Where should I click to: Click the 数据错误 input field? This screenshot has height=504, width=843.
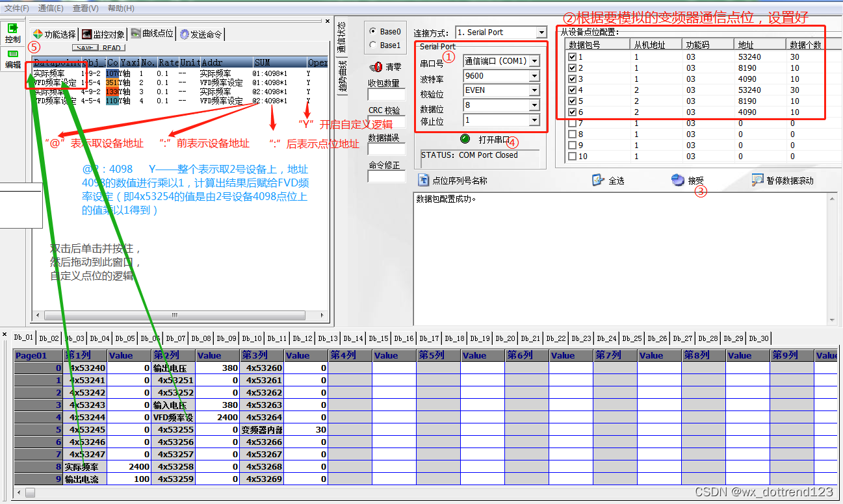[x=386, y=149]
